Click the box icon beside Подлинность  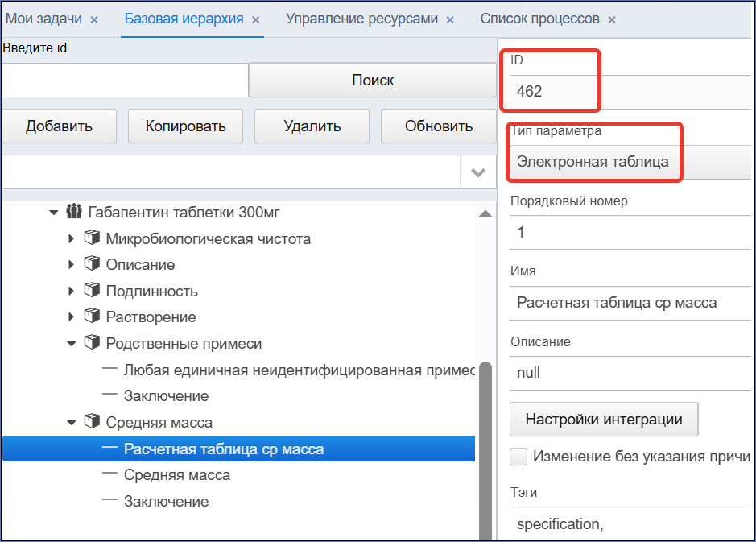[x=92, y=290]
